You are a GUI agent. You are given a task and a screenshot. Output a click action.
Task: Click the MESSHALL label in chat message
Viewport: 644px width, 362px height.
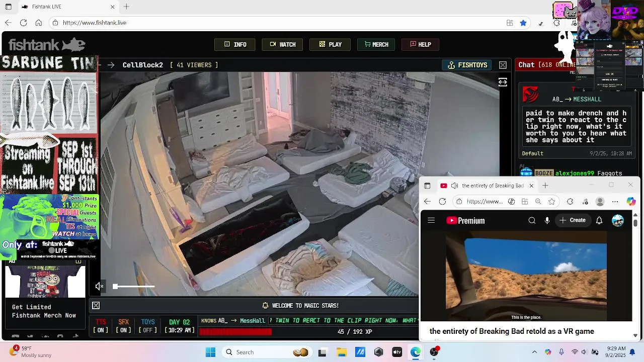pyautogui.click(x=587, y=100)
